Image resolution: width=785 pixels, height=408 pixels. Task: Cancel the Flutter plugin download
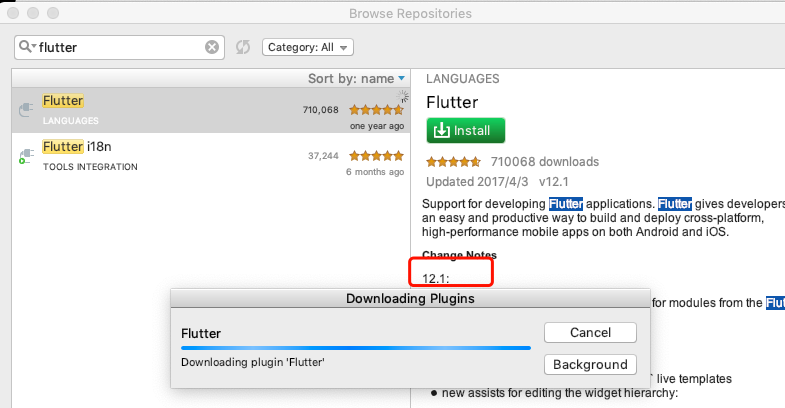coord(590,332)
